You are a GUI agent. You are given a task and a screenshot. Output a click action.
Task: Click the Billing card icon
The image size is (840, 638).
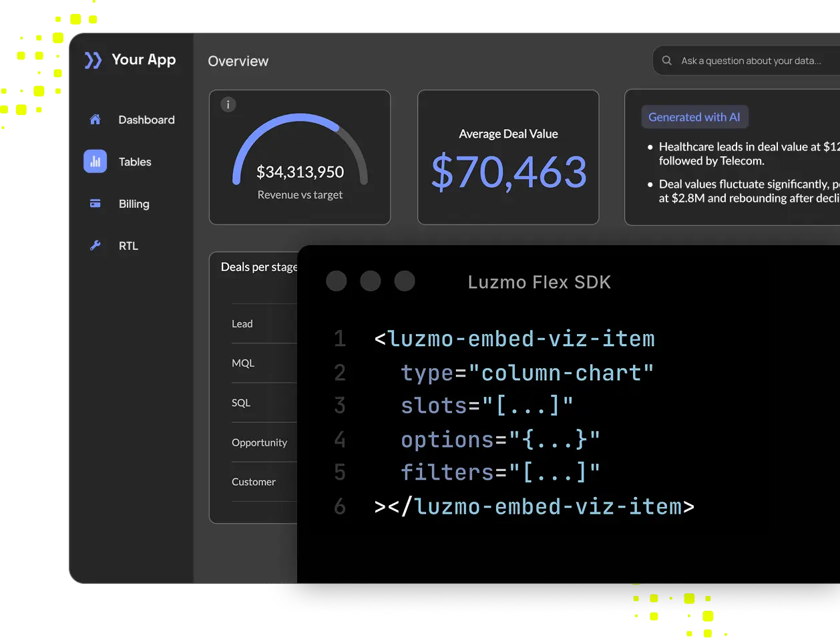(95, 204)
